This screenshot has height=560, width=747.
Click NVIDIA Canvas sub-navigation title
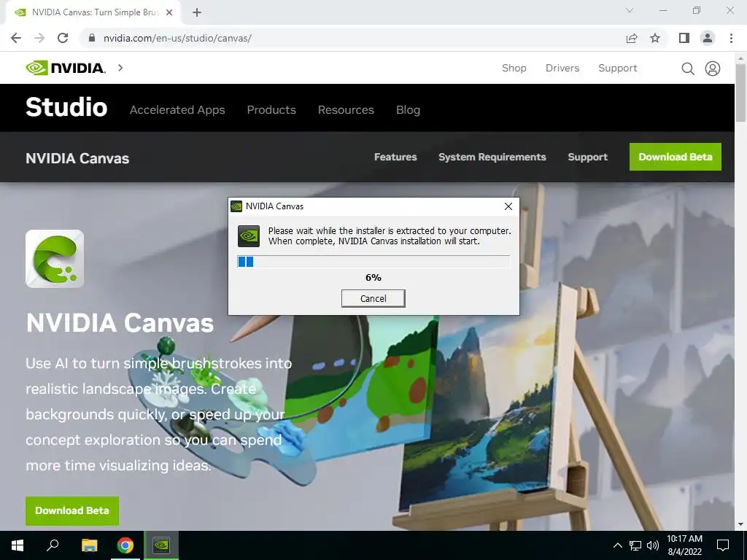click(x=77, y=158)
